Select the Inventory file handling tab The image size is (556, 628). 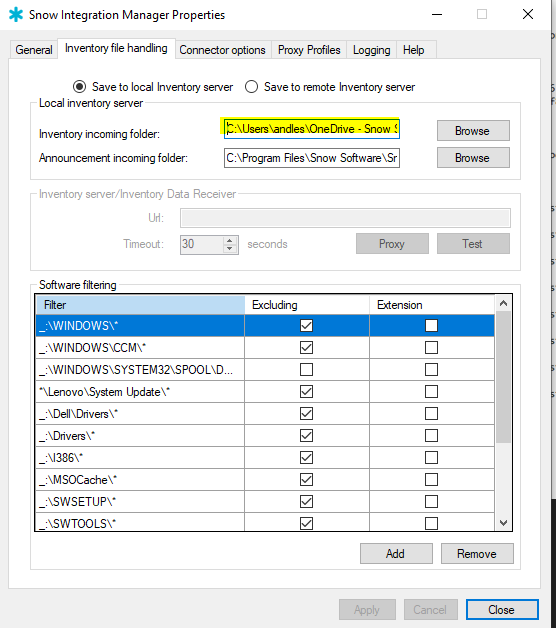click(x=116, y=48)
